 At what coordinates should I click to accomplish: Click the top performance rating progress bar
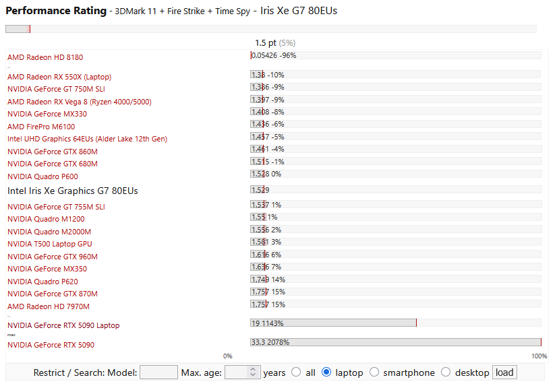[x=270, y=29]
